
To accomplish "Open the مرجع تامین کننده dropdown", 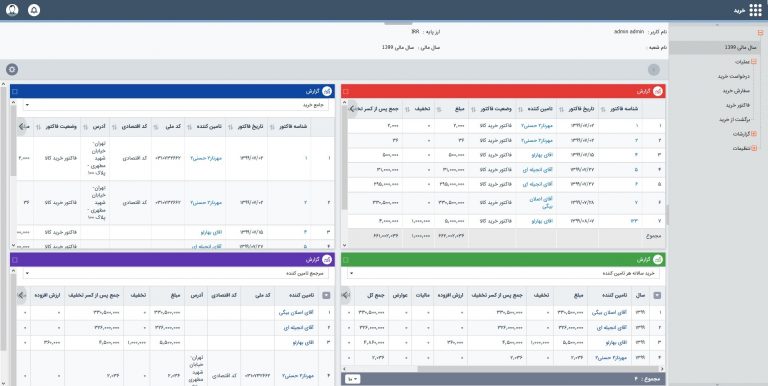I will (176, 273).
